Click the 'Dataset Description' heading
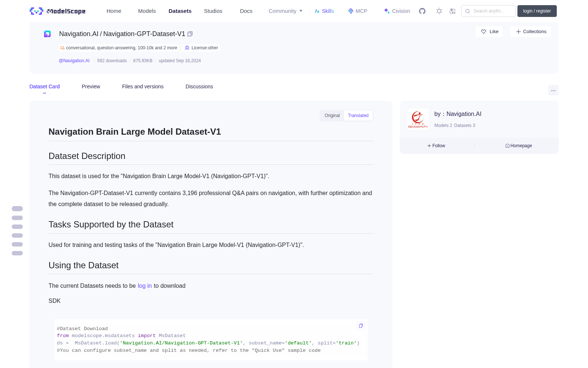Screen dimensions: 588x368 click(x=87, y=156)
